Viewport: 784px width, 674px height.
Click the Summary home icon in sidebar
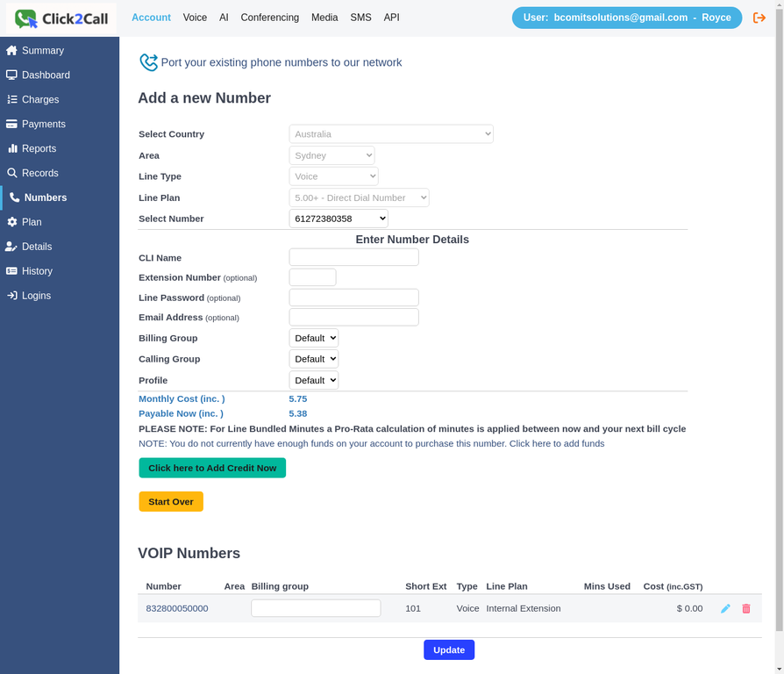[14, 50]
